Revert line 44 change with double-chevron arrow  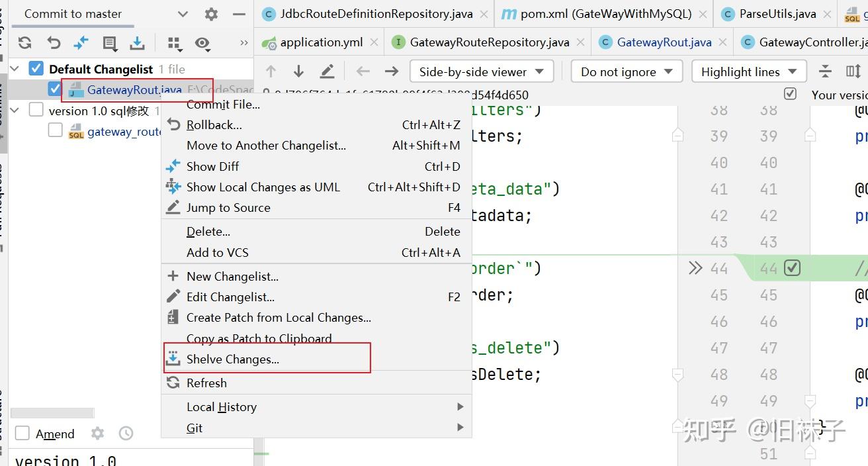695,268
